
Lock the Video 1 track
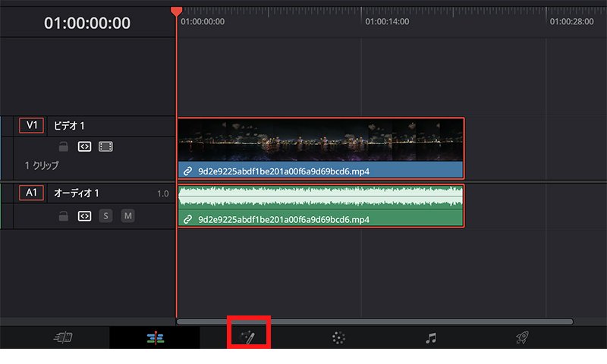(x=64, y=146)
